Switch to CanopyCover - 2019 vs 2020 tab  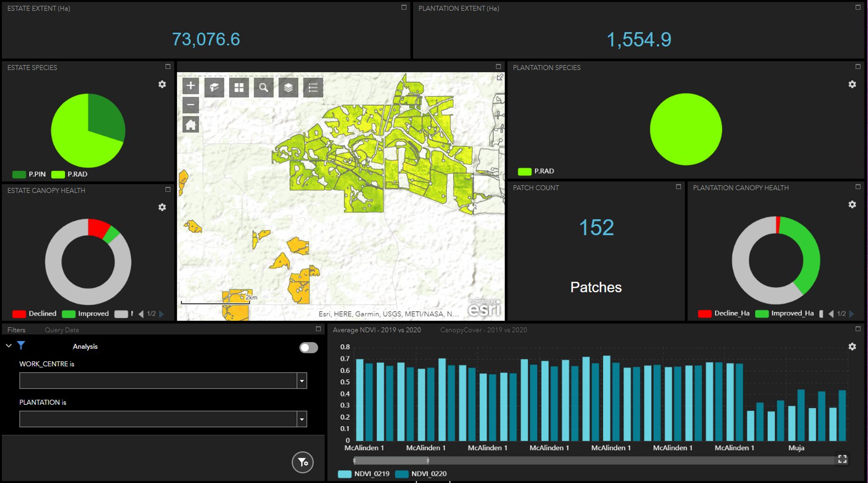coord(483,330)
